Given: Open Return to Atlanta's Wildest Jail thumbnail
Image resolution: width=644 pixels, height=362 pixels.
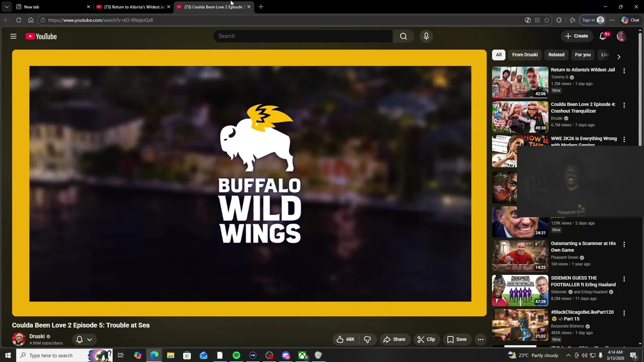Looking at the screenshot, I should click(520, 82).
